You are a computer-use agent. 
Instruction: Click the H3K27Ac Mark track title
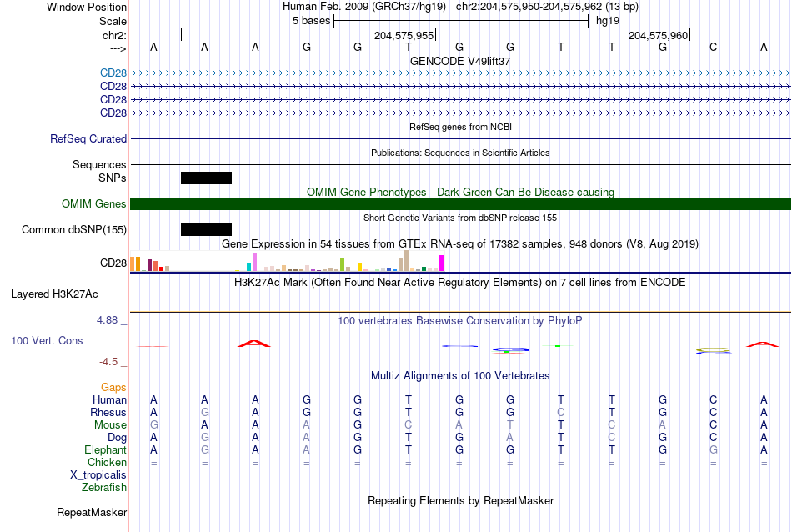(x=460, y=283)
